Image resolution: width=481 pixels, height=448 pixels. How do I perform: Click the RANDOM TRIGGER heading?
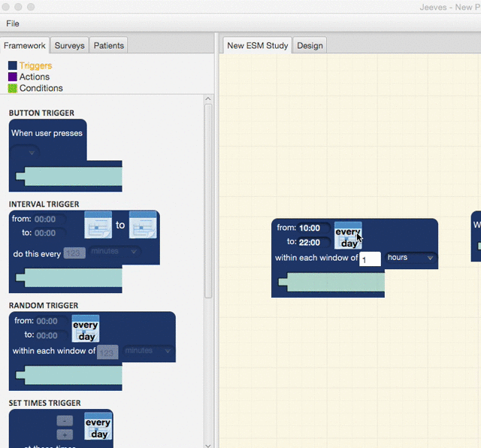pyautogui.click(x=44, y=306)
